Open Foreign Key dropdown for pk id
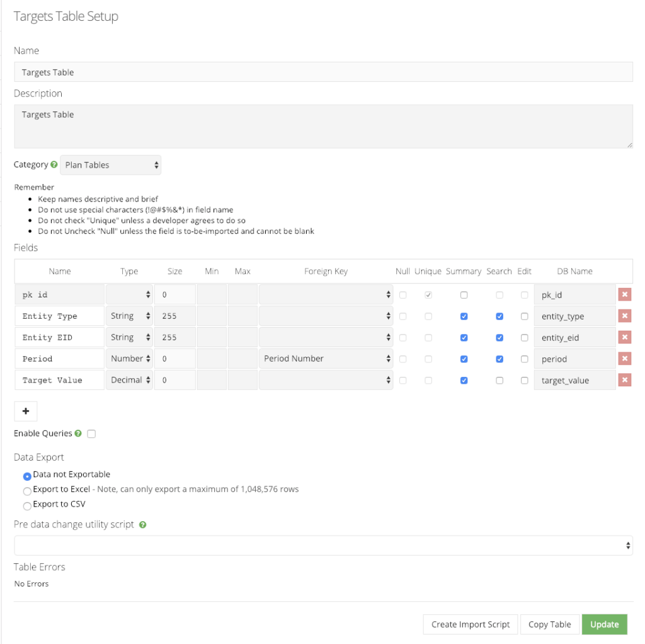 (x=326, y=295)
